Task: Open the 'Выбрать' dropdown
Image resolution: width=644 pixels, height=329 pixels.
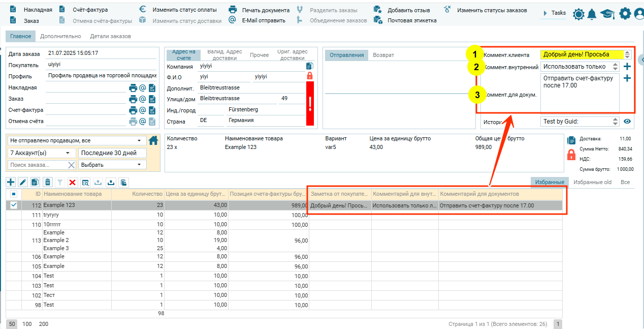Action: (112, 165)
